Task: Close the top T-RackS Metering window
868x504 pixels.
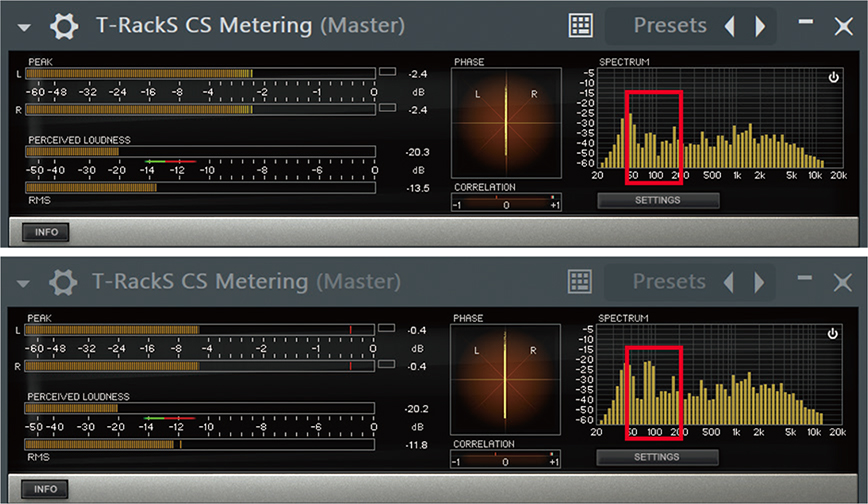Action: [844, 26]
